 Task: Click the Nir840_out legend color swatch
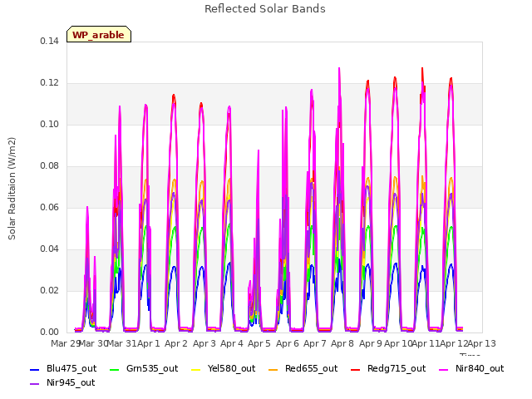(x=444, y=369)
